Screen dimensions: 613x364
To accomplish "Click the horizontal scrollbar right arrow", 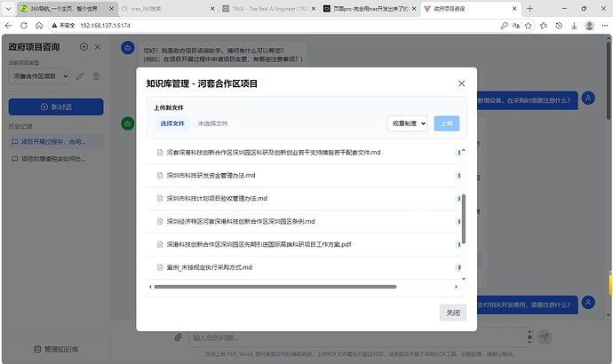I will 456,287.
